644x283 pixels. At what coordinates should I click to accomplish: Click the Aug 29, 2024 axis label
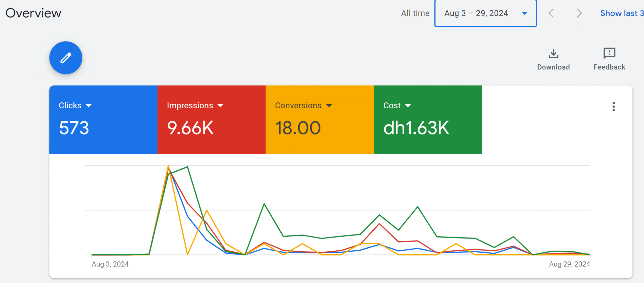569,264
